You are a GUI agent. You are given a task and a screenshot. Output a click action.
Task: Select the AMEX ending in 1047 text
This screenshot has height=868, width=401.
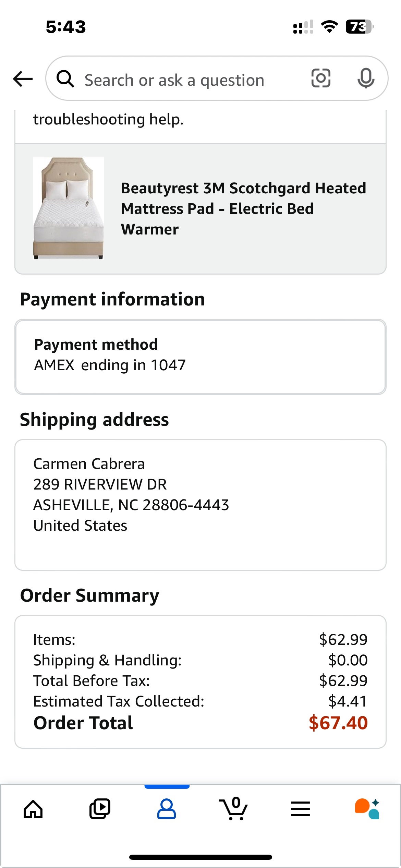(x=110, y=365)
